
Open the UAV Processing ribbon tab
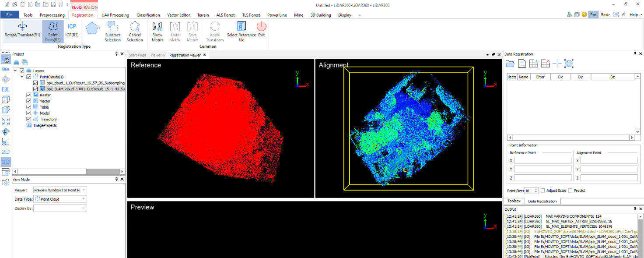coord(115,15)
